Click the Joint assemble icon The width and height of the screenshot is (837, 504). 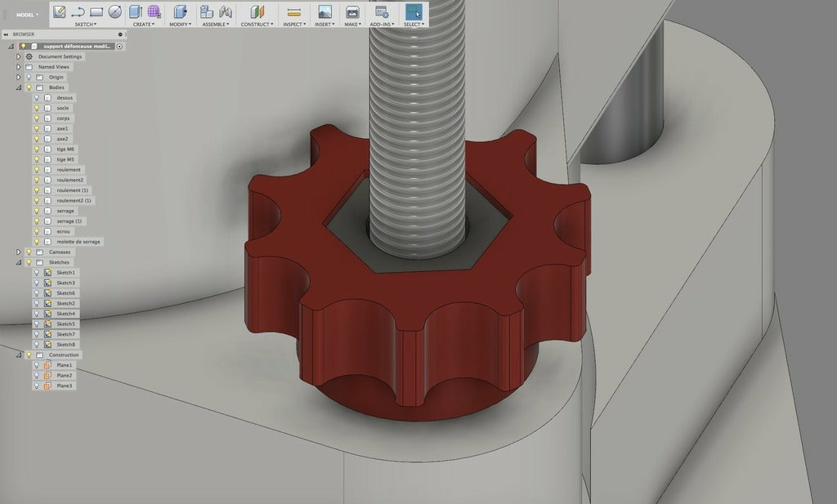(226, 11)
